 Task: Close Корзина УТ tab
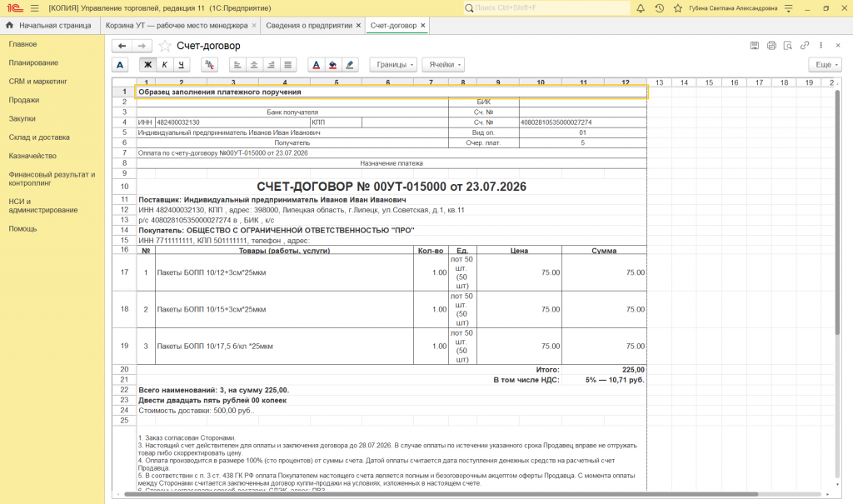coord(253,26)
